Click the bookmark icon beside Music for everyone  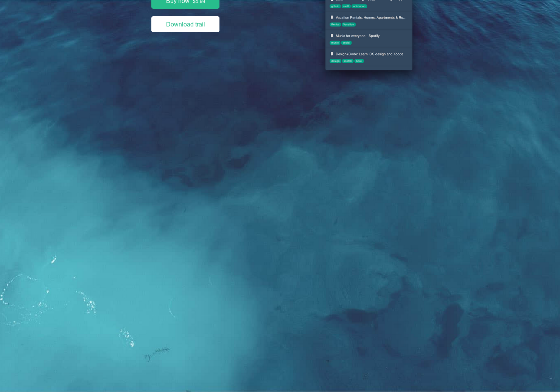tap(332, 36)
